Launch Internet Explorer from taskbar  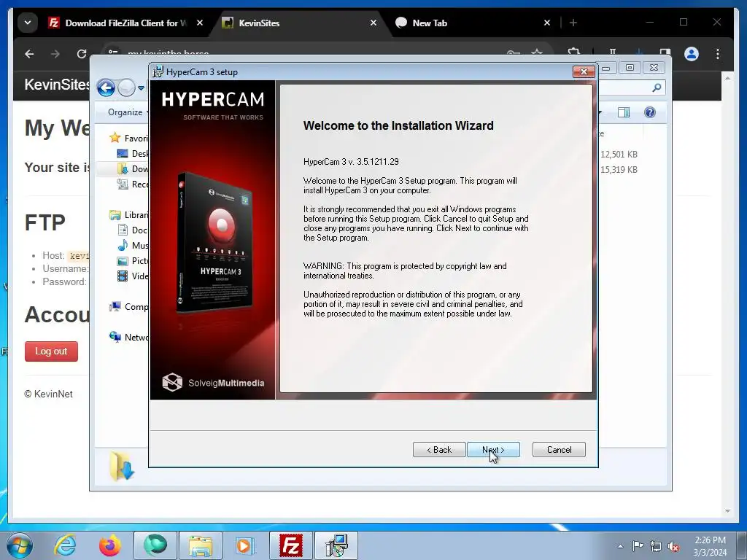coord(65,545)
